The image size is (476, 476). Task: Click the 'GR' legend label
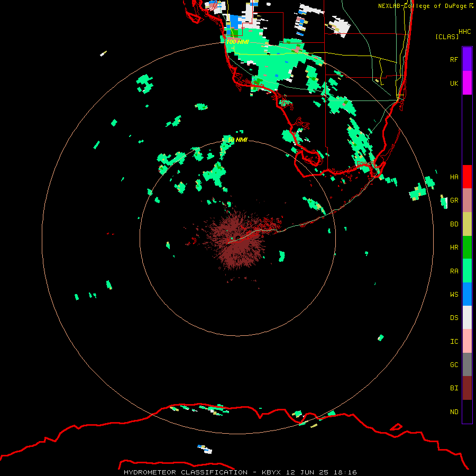(x=454, y=200)
